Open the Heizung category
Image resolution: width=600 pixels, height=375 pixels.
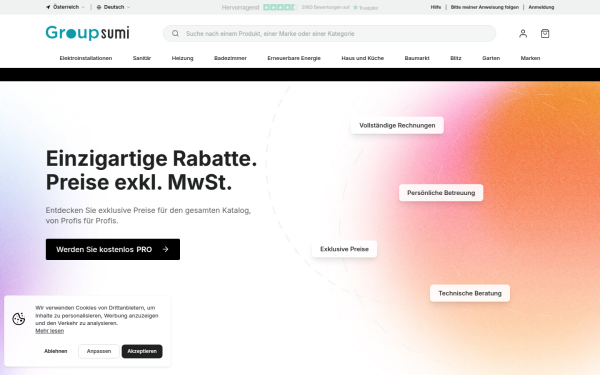[x=183, y=58]
